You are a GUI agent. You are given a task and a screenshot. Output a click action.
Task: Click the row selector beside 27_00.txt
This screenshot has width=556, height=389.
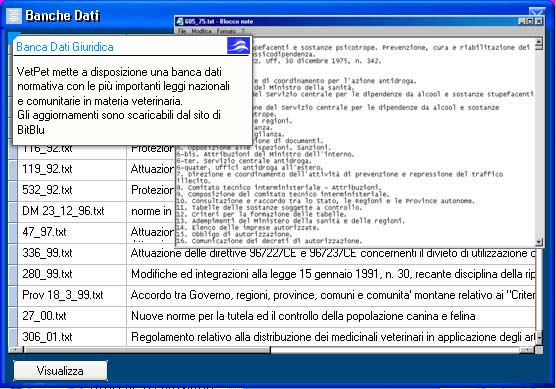(x=13, y=316)
